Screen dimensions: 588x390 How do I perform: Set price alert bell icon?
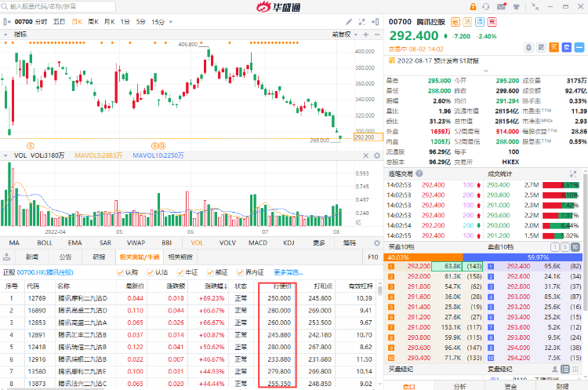[528, 47]
